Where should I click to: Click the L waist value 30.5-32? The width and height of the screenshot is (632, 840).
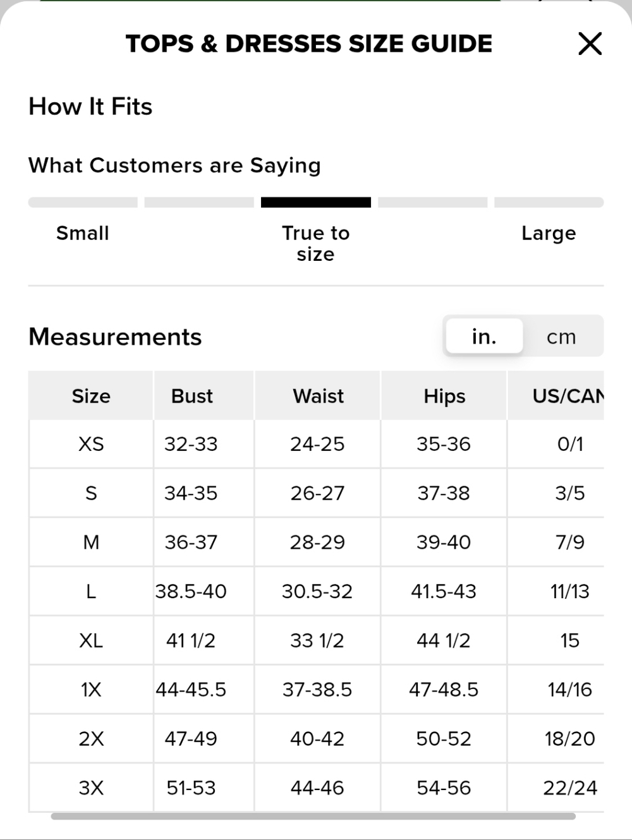point(317,591)
